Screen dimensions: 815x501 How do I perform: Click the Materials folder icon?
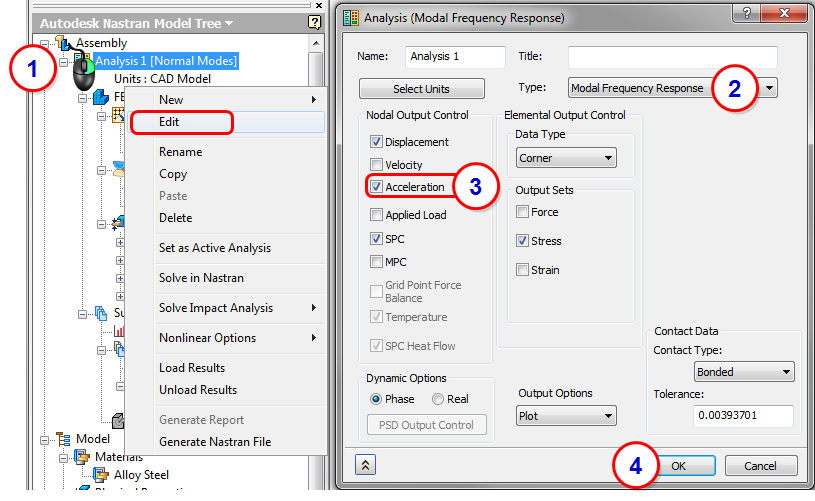coord(82,457)
